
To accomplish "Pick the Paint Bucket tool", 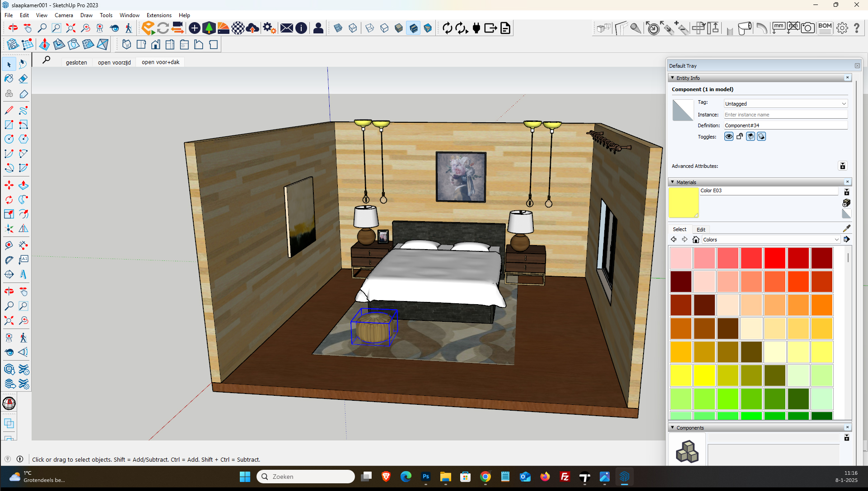I will click(9, 79).
